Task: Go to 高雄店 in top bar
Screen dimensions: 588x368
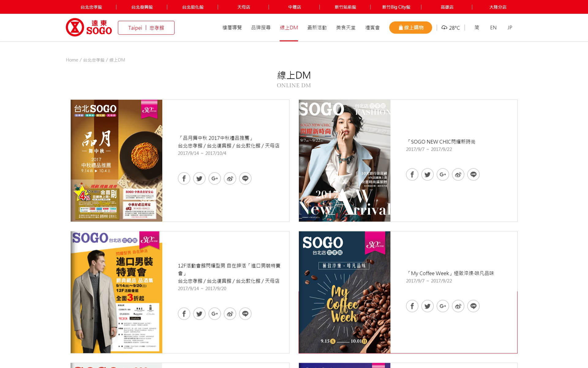Action: (x=447, y=7)
